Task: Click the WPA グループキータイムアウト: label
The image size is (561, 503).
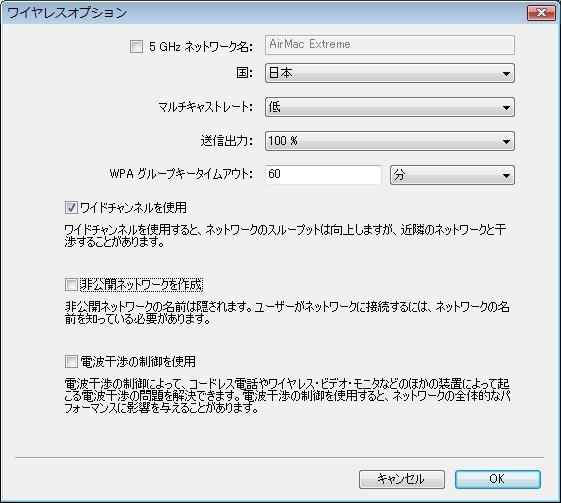Action: point(181,175)
